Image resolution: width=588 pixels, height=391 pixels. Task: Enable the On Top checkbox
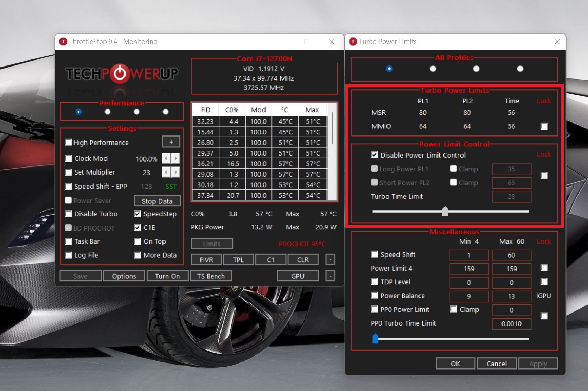coord(138,241)
